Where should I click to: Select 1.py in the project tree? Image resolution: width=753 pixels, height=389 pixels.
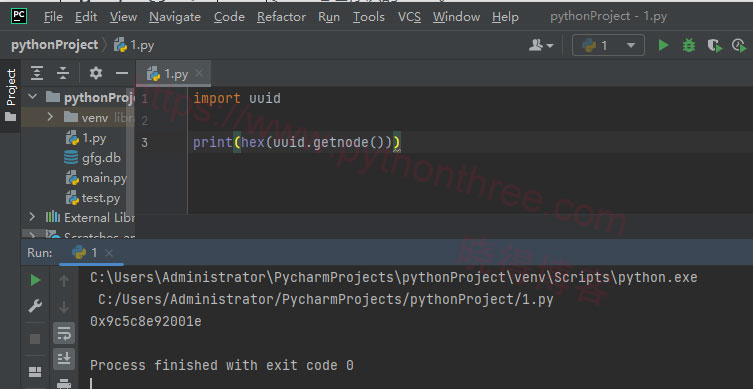pos(86,138)
